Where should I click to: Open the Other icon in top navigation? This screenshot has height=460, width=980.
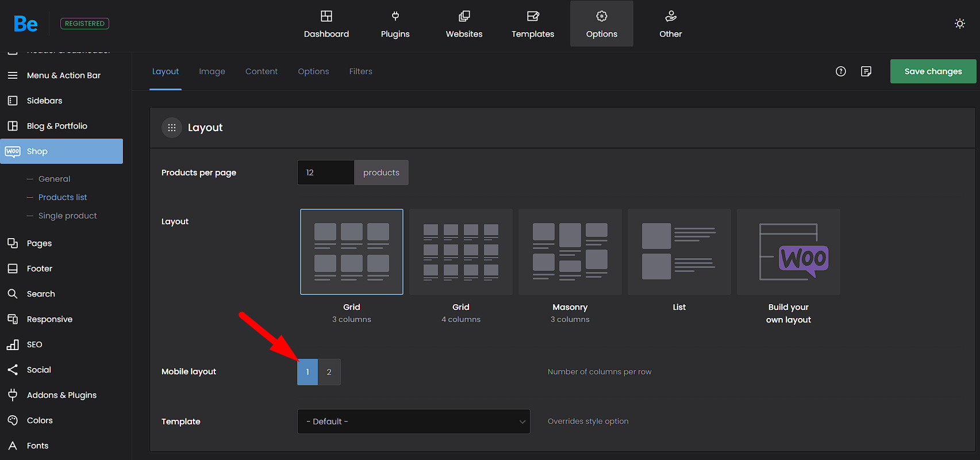coord(671,16)
